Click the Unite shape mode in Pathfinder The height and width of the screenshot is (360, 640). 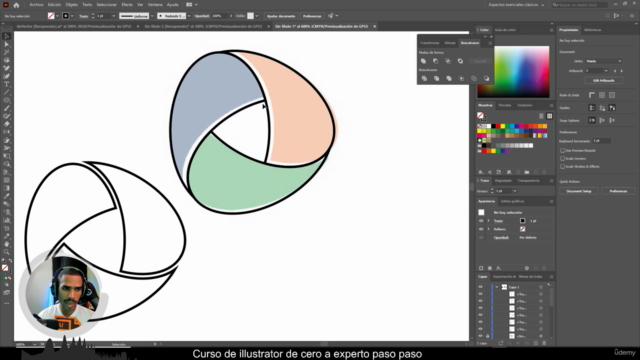click(423, 61)
